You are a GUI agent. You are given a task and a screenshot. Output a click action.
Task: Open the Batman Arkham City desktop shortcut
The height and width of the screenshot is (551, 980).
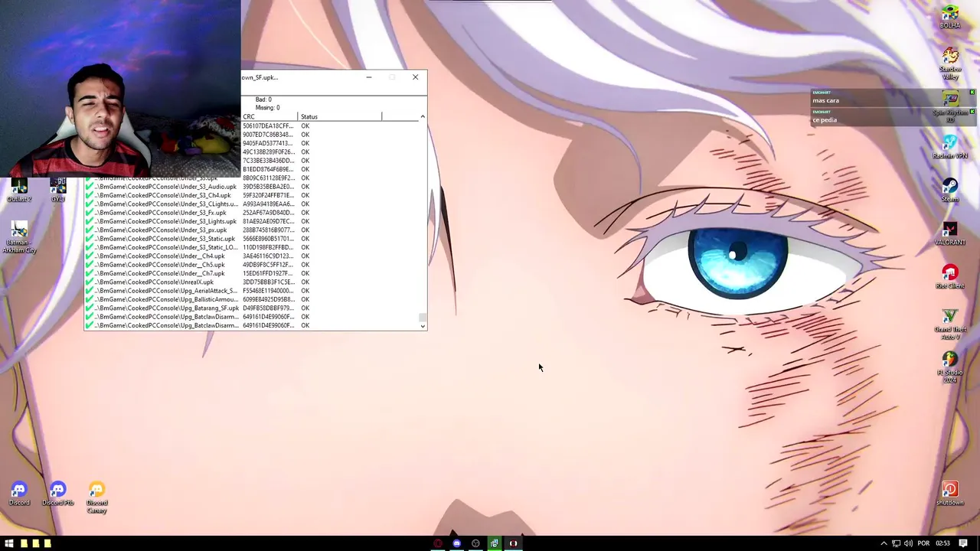[x=19, y=237]
